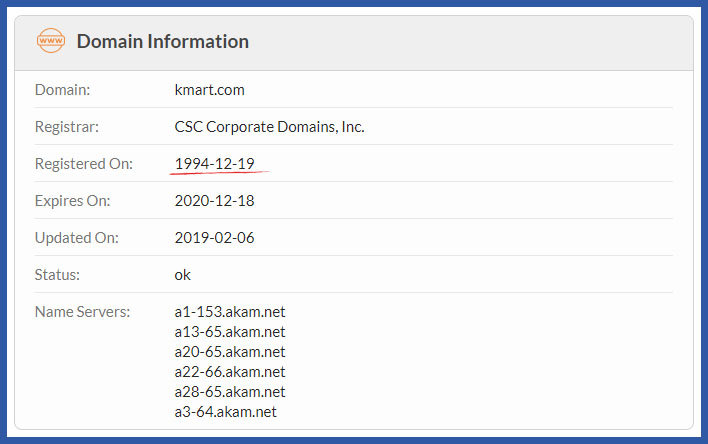708x444 pixels.
Task: Select the kmart.com domain value
Action: (210, 89)
